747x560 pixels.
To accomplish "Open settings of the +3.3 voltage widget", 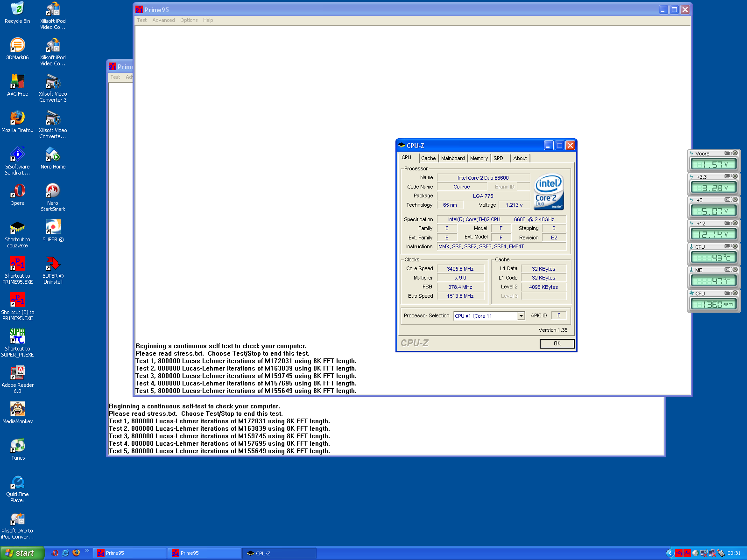I will 727,176.
